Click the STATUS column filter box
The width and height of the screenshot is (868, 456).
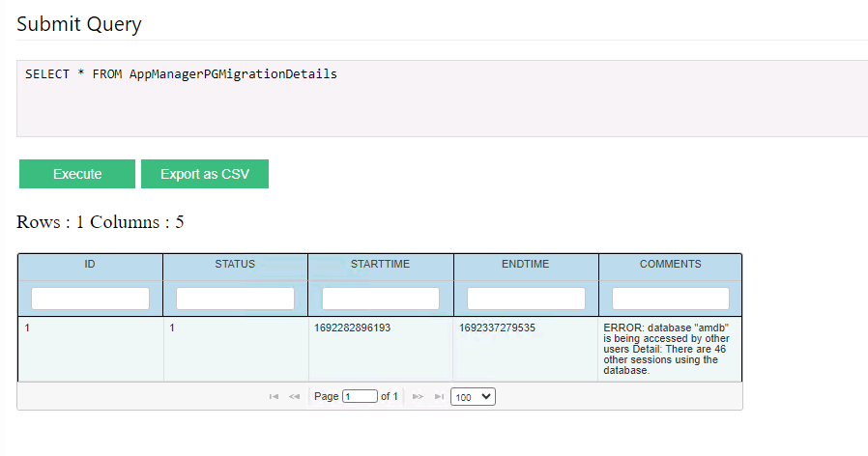click(x=235, y=299)
